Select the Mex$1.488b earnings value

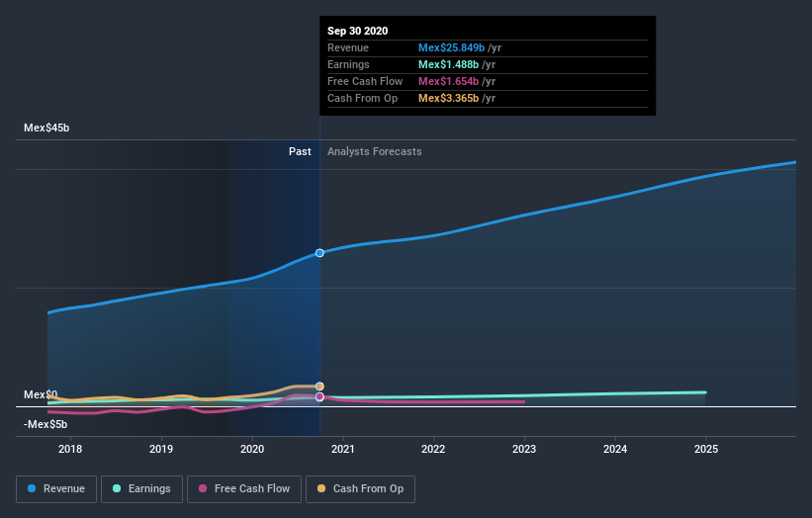(x=448, y=64)
